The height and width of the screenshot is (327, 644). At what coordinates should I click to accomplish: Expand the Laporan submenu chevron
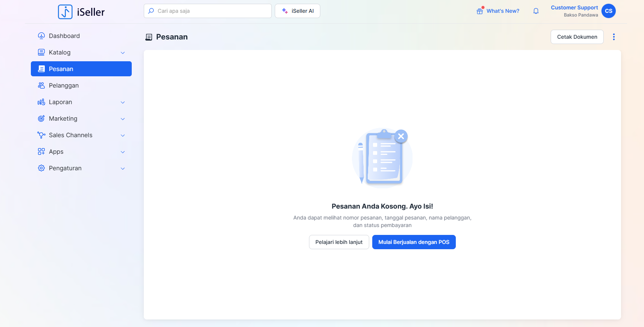pos(123,102)
